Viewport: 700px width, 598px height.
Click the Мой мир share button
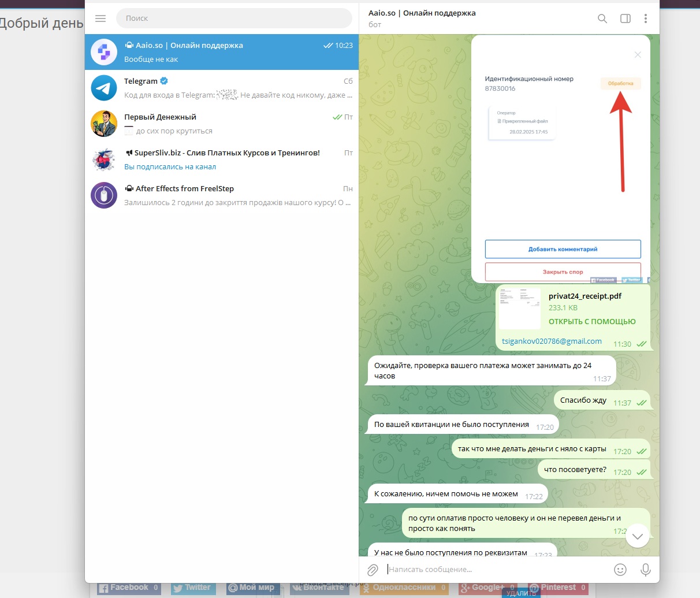click(253, 588)
